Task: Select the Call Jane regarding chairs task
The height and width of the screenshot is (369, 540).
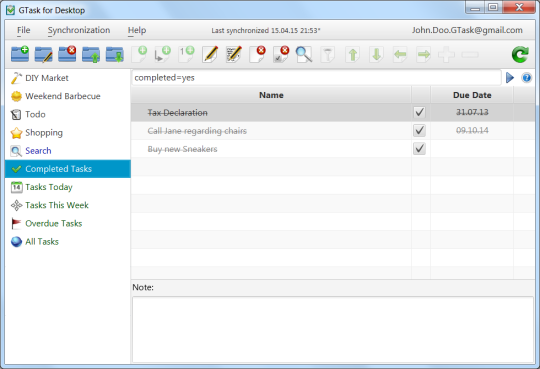Action: pyautogui.click(x=197, y=131)
